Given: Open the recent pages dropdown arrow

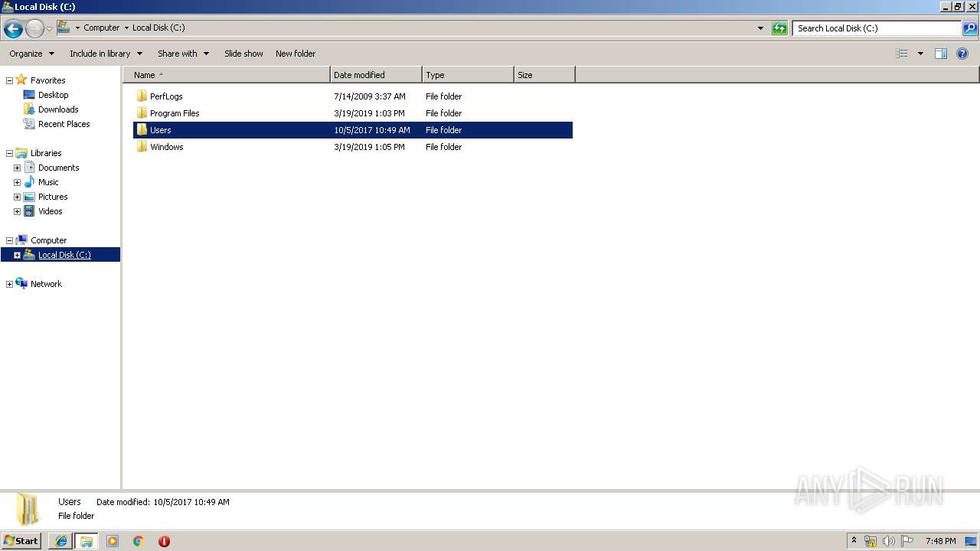Looking at the screenshot, I should [x=50, y=29].
